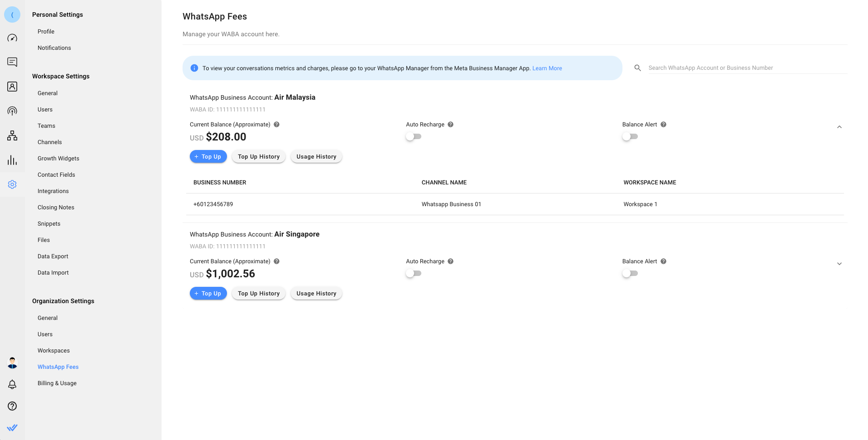The image size is (868, 440).
Task: Focus the Search WhatsApp Account field
Action: (x=747, y=68)
